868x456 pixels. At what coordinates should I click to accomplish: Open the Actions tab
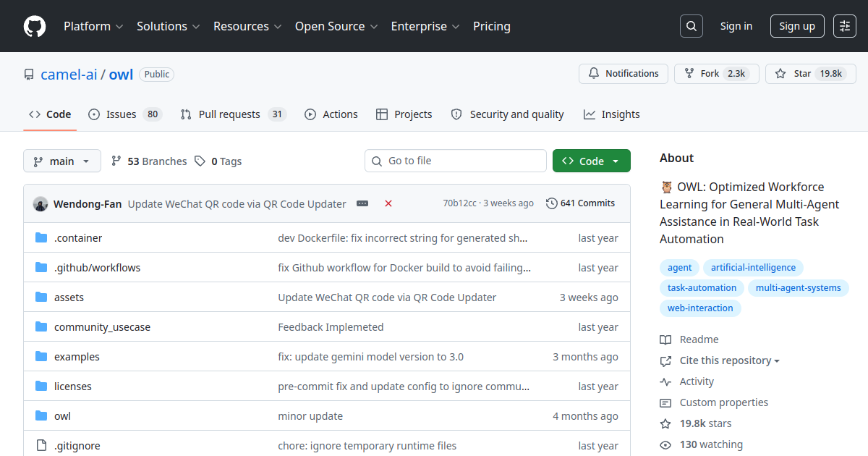[331, 114]
